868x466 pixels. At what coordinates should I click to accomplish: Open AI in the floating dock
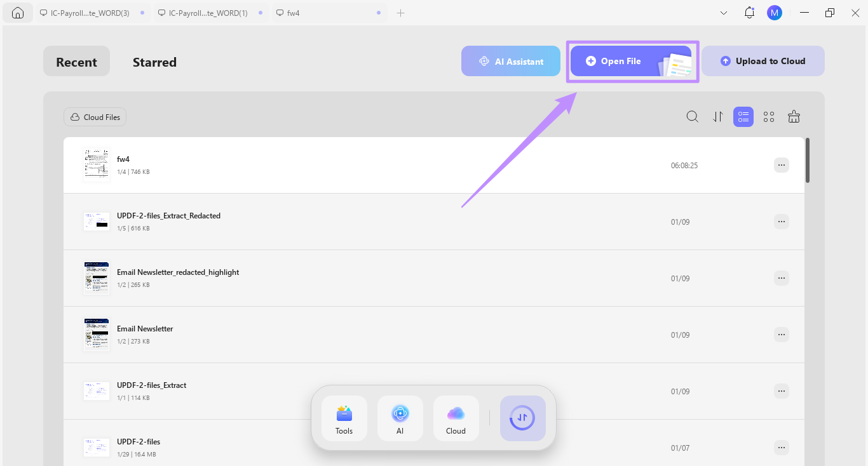400,418
